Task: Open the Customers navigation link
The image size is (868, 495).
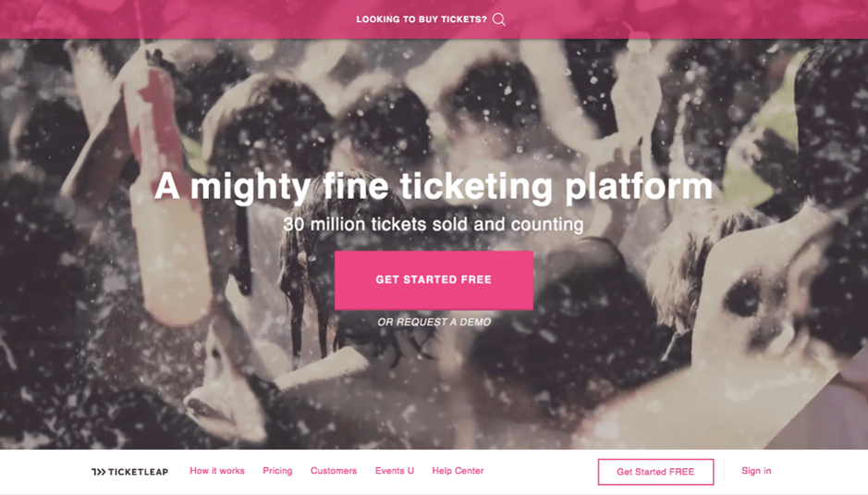Action: pyautogui.click(x=334, y=471)
